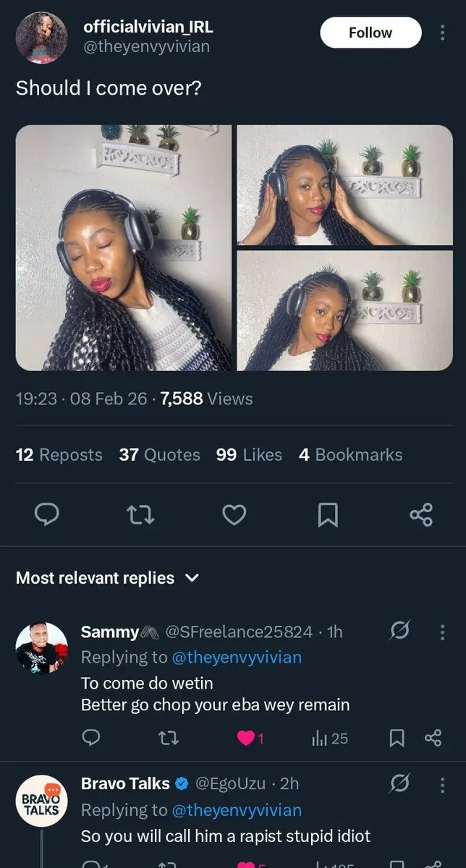This screenshot has height=868, width=466.
Task: Open the large left photo of post
Action: (124, 248)
